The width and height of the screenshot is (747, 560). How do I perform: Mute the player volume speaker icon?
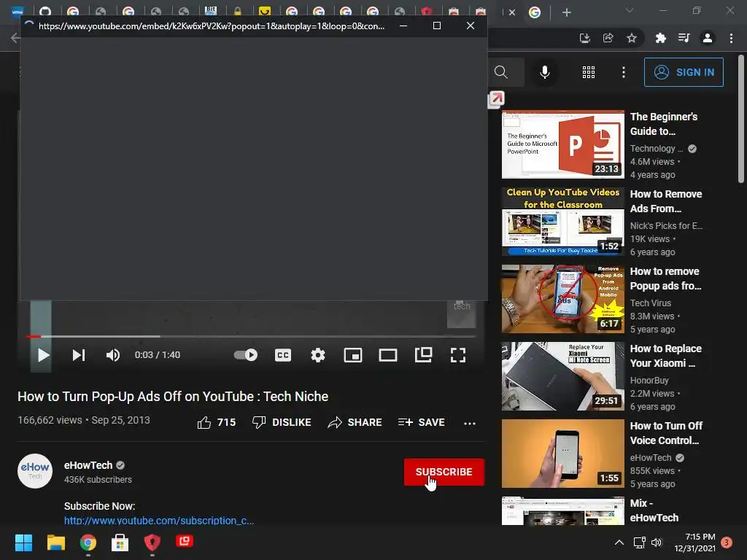point(113,355)
